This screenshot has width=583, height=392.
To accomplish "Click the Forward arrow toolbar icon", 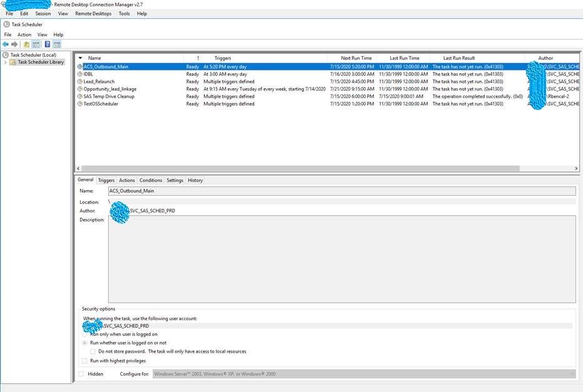I will [x=14, y=44].
